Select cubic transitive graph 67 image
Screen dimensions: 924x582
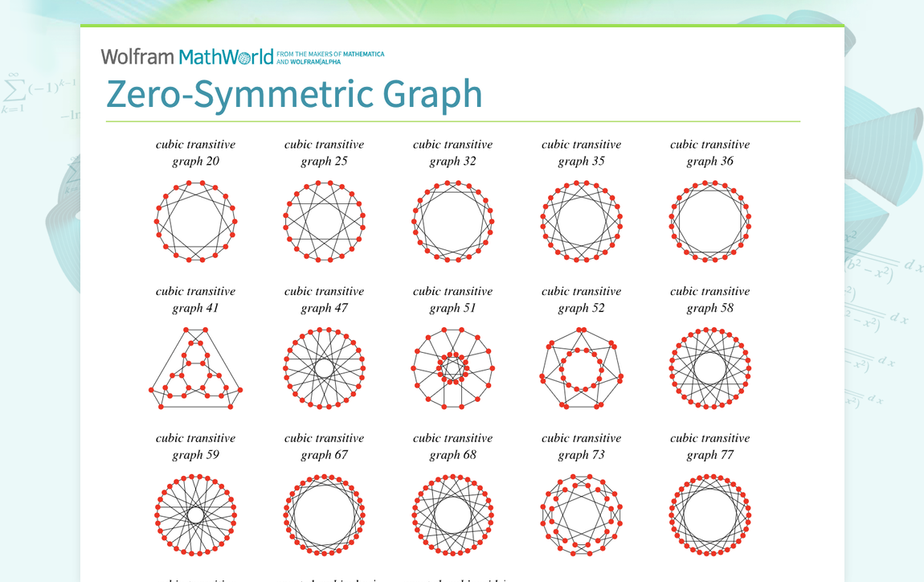tap(324, 515)
